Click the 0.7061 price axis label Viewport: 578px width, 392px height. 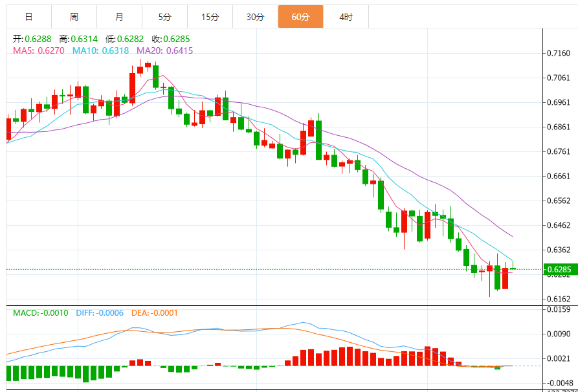[559, 78]
